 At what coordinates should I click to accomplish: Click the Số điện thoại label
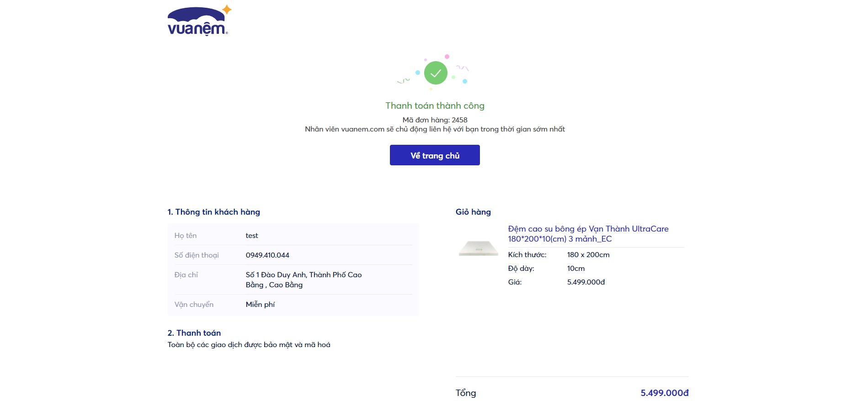pos(197,255)
